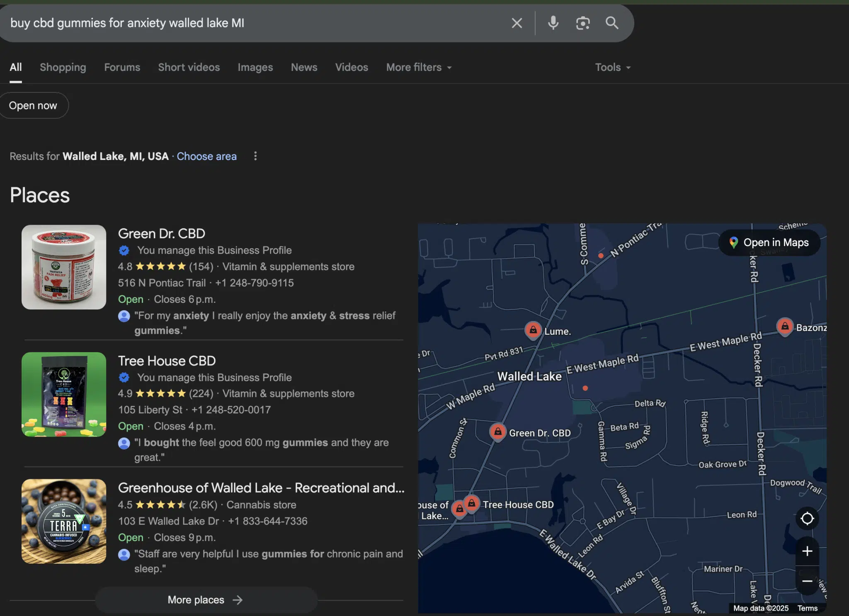Viewport: 849px width, 616px height.
Task: Open the Tree House CBD listing title
Action: [167, 361]
